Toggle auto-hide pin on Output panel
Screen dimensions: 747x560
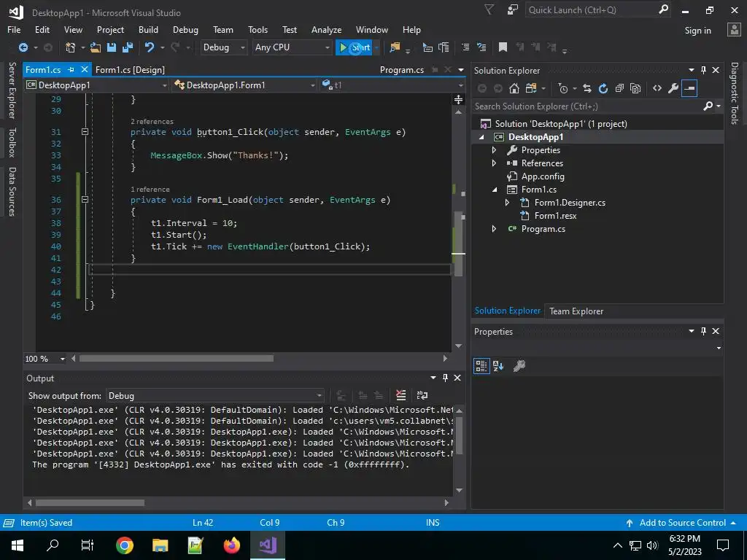click(x=446, y=378)
